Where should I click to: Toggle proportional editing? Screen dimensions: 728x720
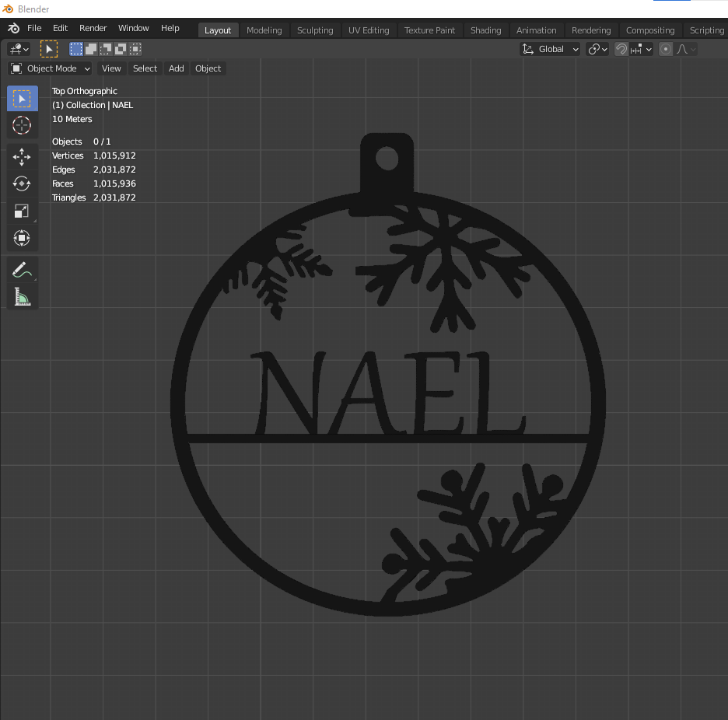pos(665,49)
